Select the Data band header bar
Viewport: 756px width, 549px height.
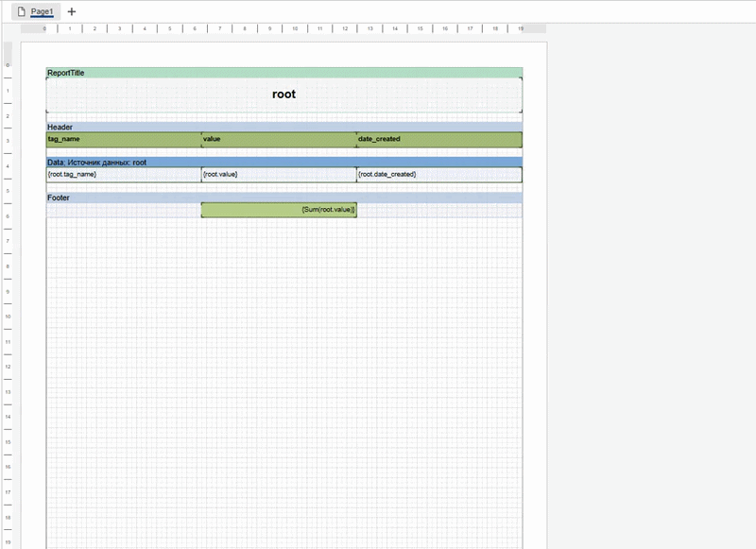click(283, 163)
